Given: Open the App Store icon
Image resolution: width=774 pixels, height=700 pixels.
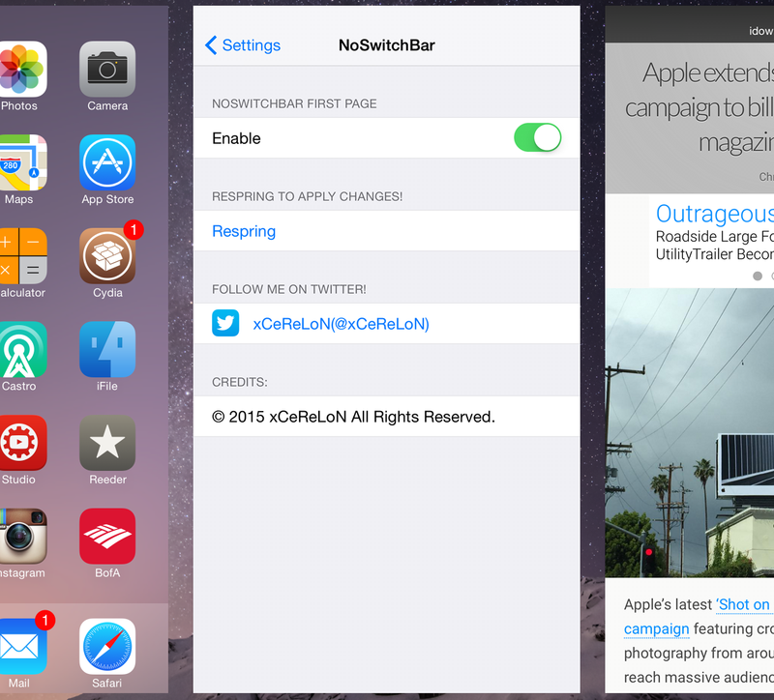Looking at the screenshot, I should (x=107, y=162).
